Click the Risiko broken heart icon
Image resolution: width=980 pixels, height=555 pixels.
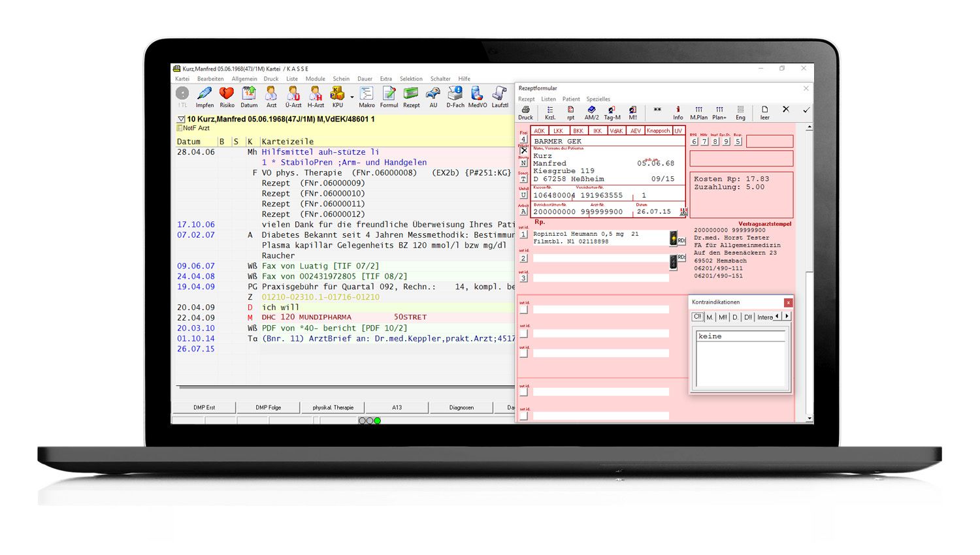[227, 96]
